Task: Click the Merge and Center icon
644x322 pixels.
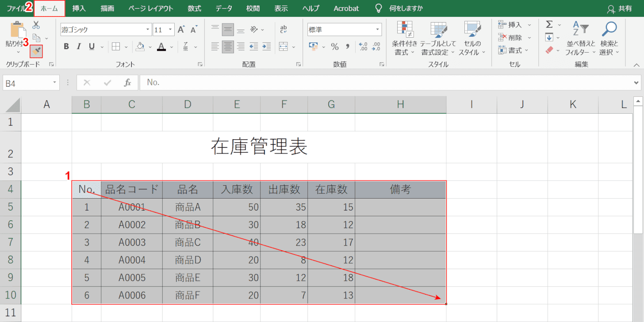Action: (284, 46)
